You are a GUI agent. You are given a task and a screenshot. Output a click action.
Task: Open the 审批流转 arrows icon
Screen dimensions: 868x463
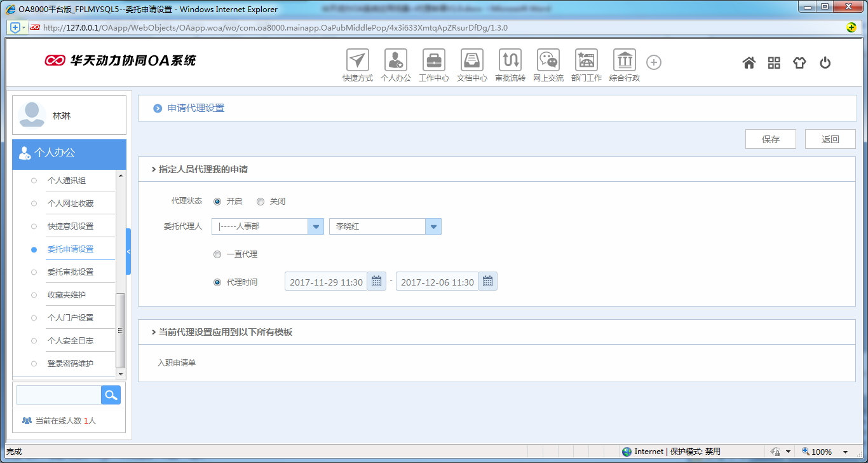point(510,60)
